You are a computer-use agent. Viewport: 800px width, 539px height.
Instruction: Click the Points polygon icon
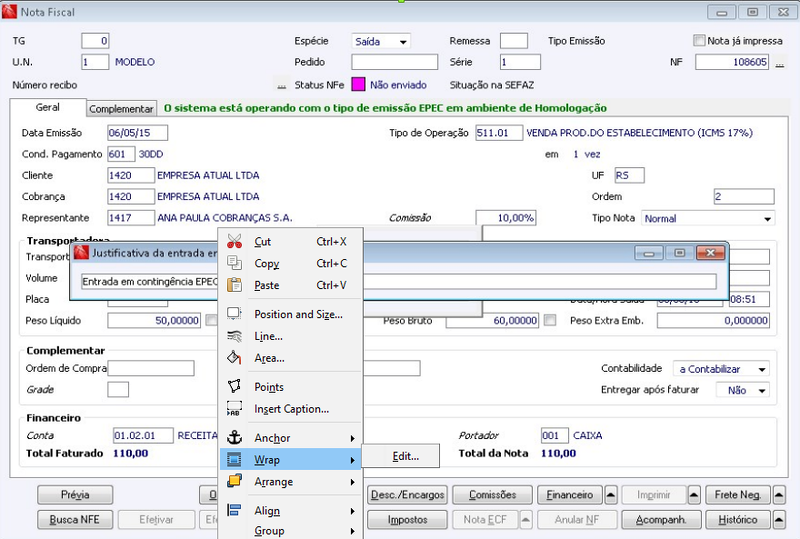point(234,386)
